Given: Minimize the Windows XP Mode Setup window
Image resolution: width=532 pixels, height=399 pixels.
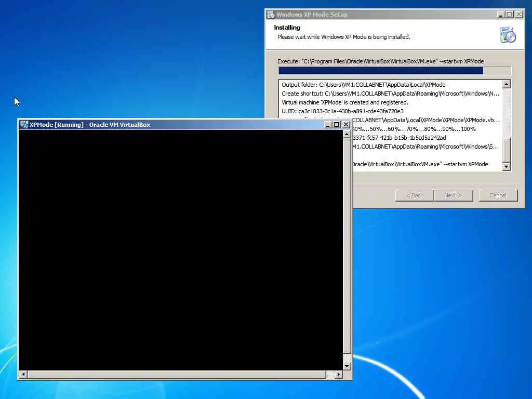Looking at the screenshot, I should (501, 14).
